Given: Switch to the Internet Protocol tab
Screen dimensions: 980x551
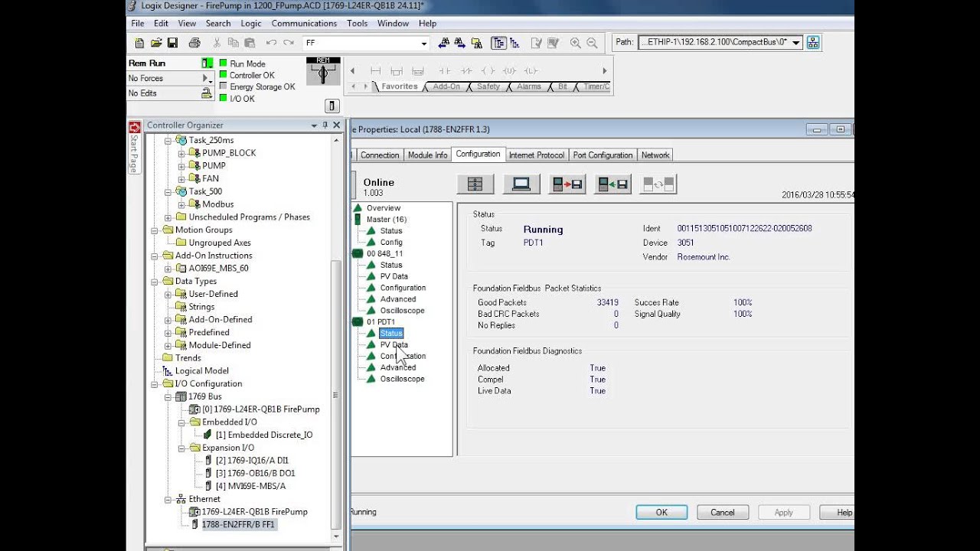Looking at the screenshot, I should (x=537, y=155).
